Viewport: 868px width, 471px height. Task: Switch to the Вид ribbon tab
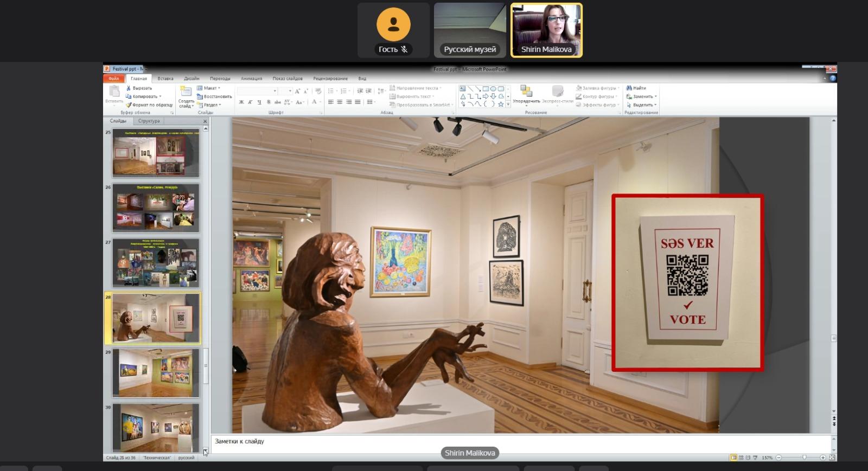click(362, 79)
